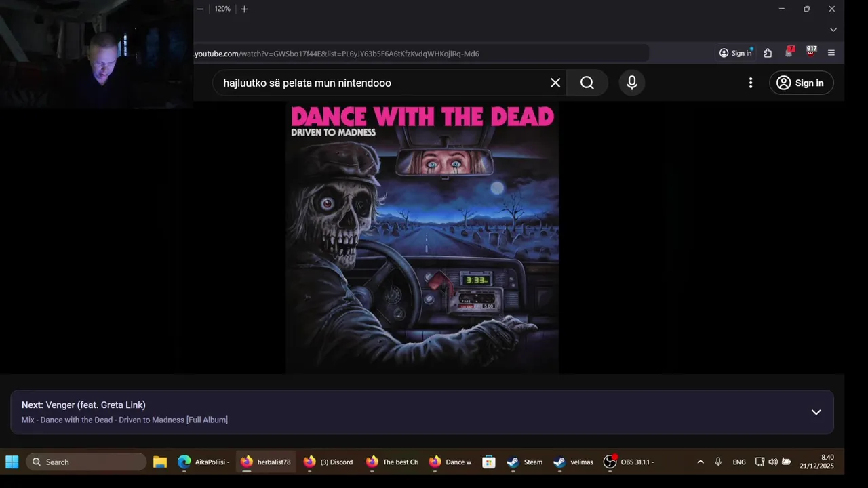Switch to herbalist78 Firefox window

266,462
